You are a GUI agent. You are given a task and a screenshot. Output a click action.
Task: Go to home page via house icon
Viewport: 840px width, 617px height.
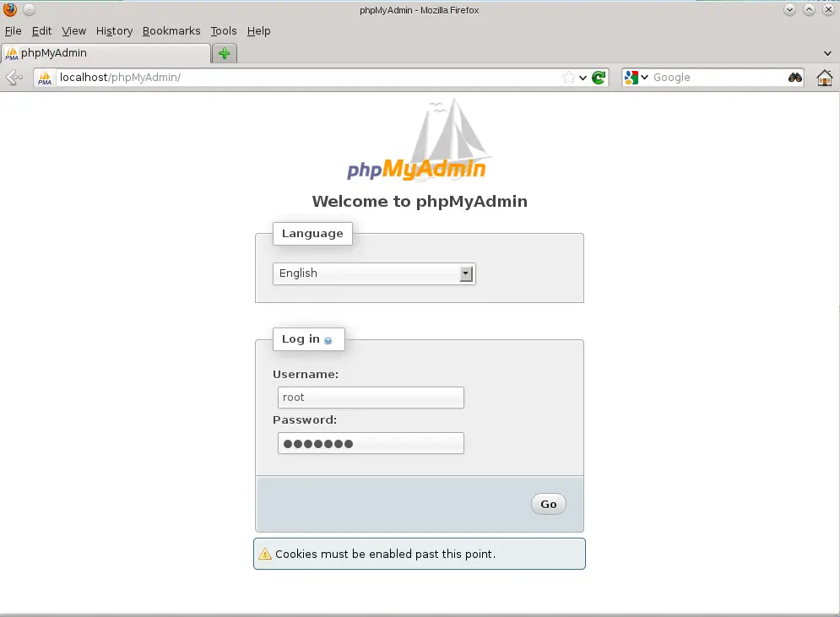[825, 78]
